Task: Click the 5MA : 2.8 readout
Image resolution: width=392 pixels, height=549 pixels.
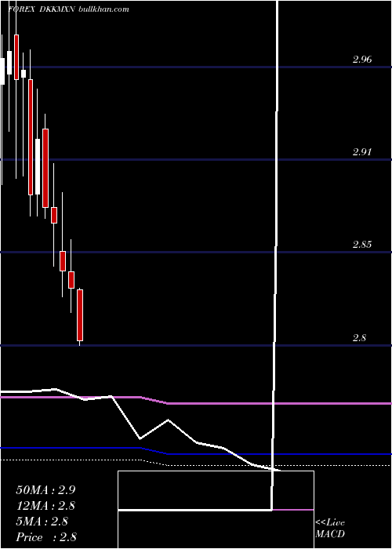Action: pyautogui.click(x=42, y=522)
